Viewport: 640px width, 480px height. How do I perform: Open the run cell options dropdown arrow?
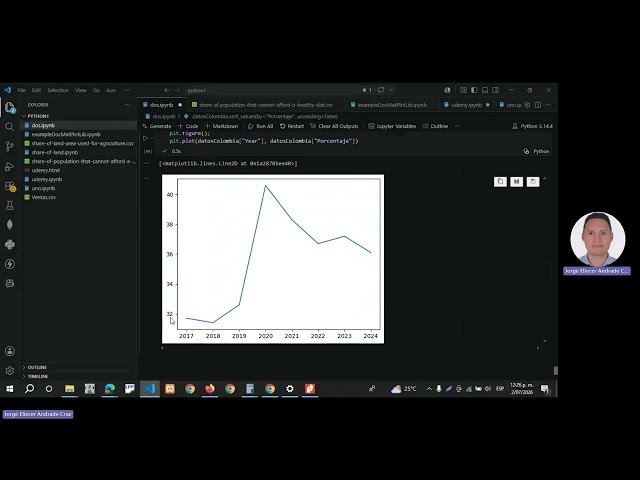pyautogui.click(x=152, y=138)
